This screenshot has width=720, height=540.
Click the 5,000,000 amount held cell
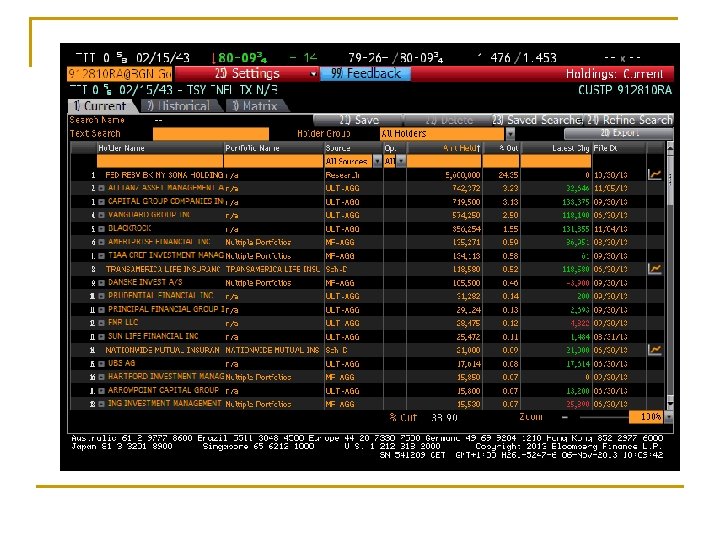click(463, 175)
